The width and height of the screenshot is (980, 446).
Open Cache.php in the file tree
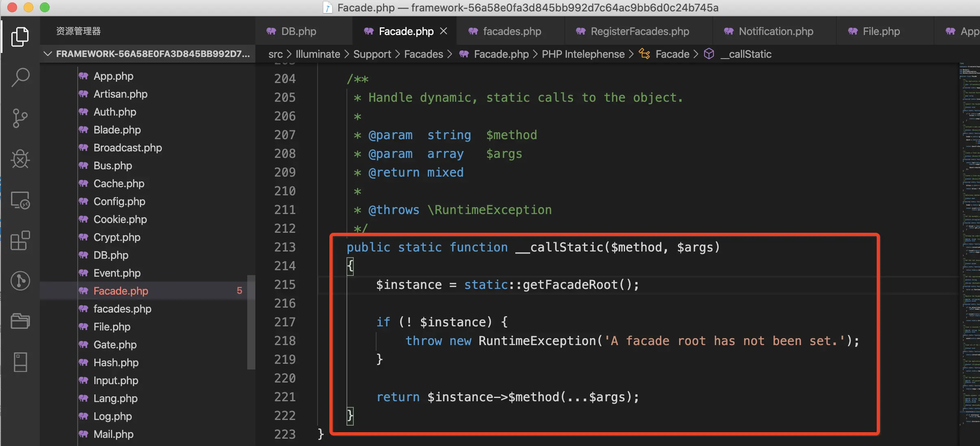119,184
